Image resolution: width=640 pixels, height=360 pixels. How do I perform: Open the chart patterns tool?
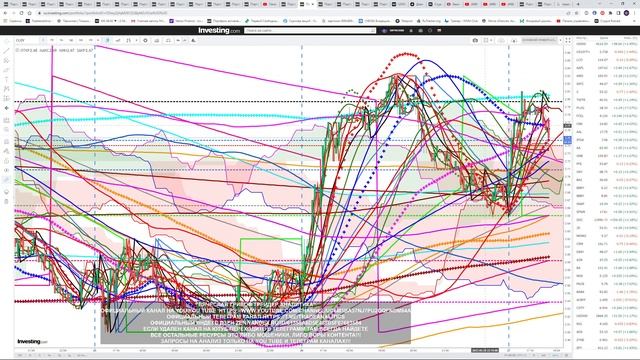tap(6, 89)
